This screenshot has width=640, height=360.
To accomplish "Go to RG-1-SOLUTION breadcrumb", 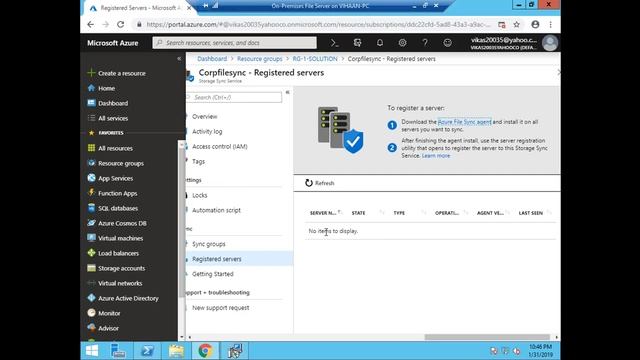I will click(x=315, y=59).
